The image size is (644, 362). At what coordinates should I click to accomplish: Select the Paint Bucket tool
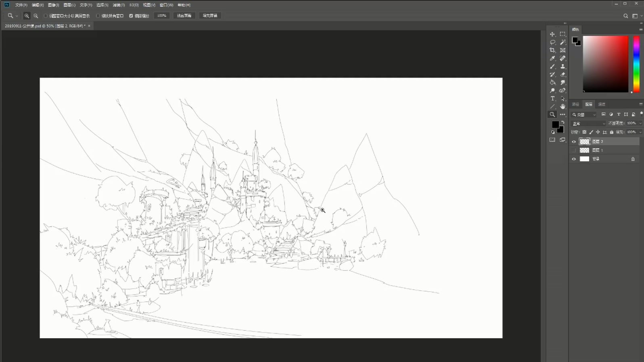(552, 82)
